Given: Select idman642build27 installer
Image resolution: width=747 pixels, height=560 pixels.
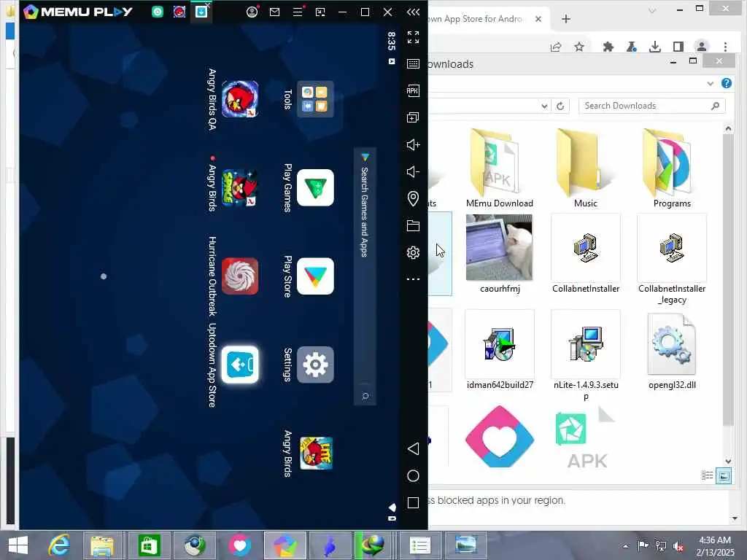Looking at the screenshot, I should (499, 350).
